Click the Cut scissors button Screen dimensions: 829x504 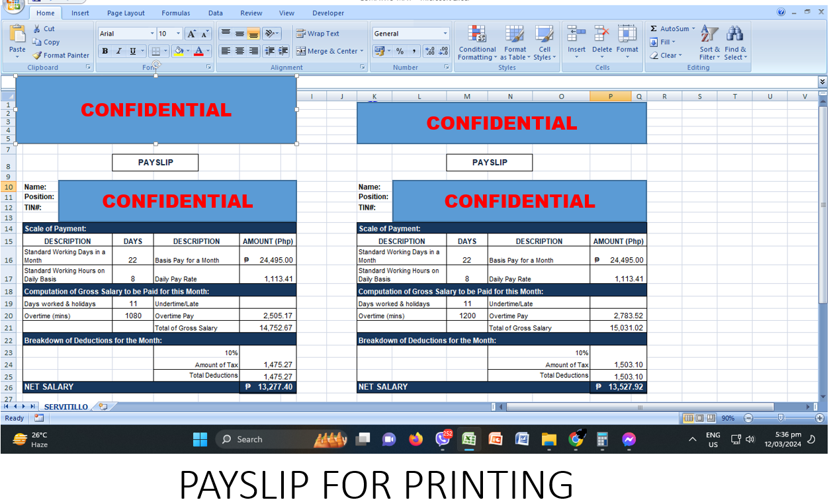tap(45, 29)
